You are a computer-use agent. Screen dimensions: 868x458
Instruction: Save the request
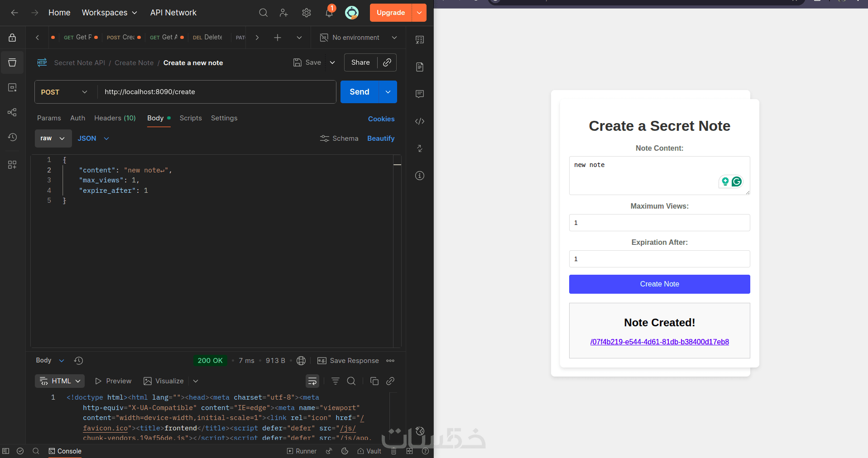(307, 62)
